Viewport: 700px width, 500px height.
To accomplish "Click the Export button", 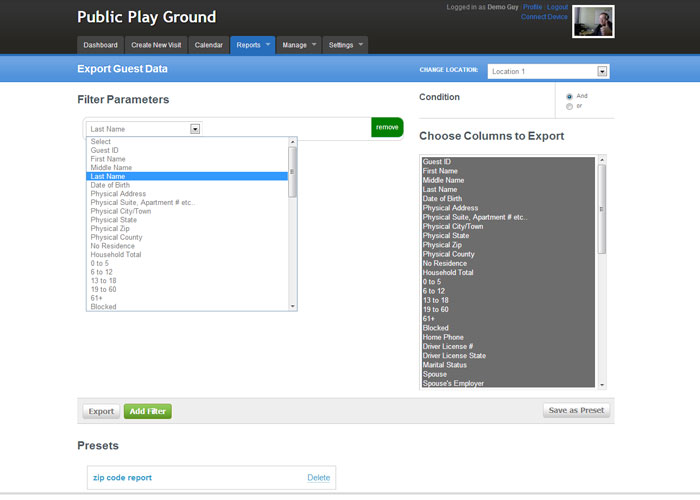I will pyautogui.click(x=101, y=411).
